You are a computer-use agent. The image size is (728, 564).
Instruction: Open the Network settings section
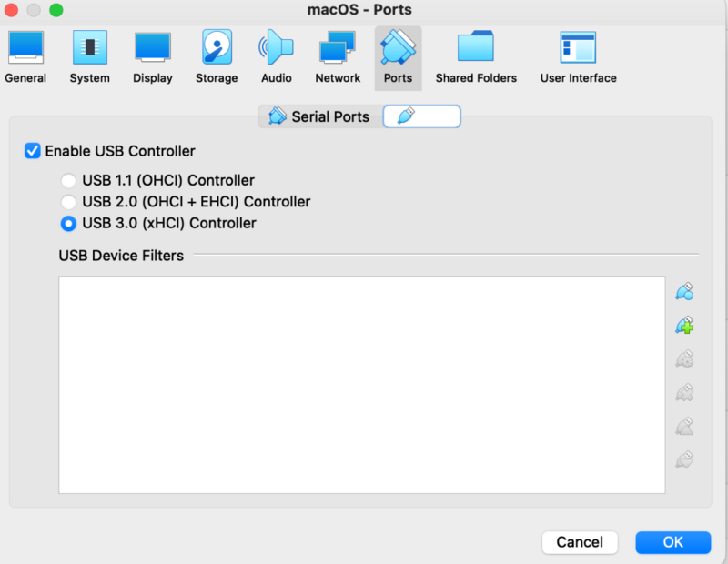(338, 57)
